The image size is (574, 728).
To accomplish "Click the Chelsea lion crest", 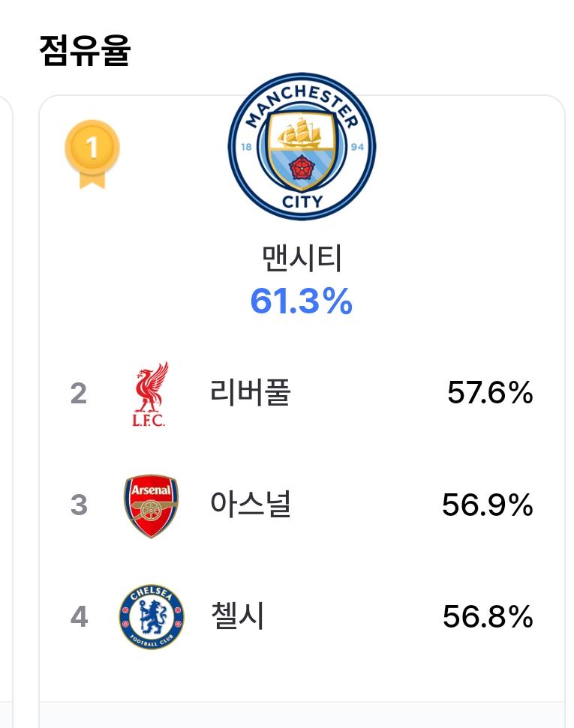I will pos(151,616).
